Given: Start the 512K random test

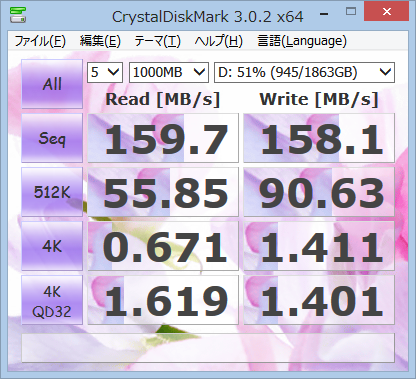Looking at the screenshot, I should point(52,192).
